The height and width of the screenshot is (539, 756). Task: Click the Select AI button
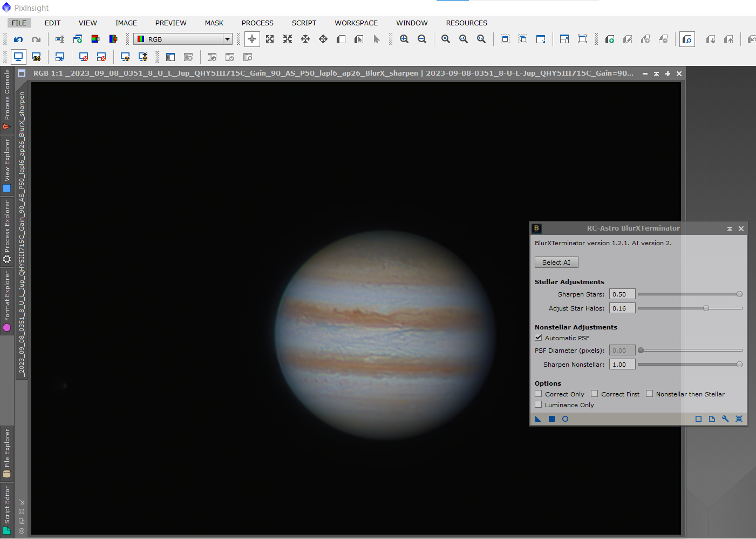point(556,262)
